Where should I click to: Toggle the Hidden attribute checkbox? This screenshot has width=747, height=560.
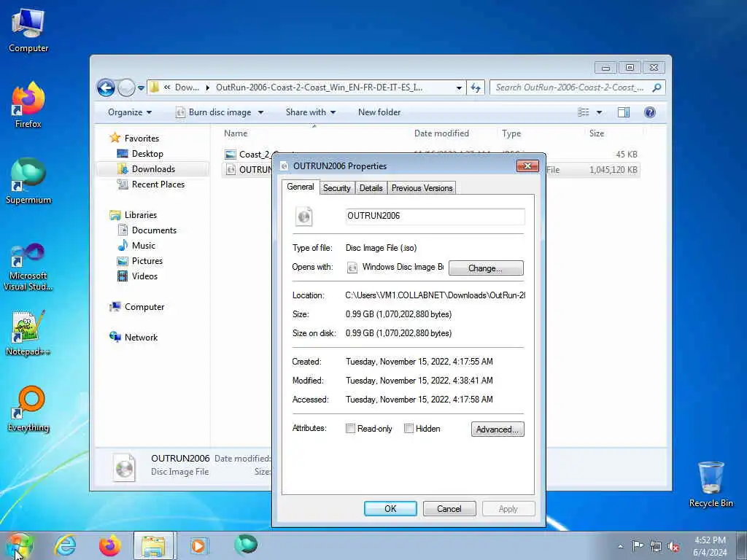pos(409,429)
